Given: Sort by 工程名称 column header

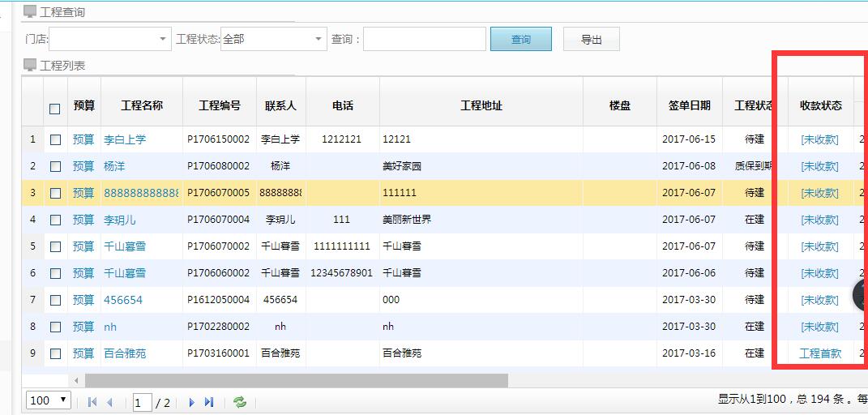Looking at the screenshot, I should click(142, 105).
